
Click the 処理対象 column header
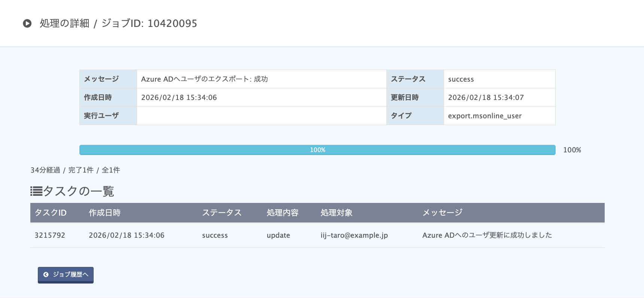(336, 213)
